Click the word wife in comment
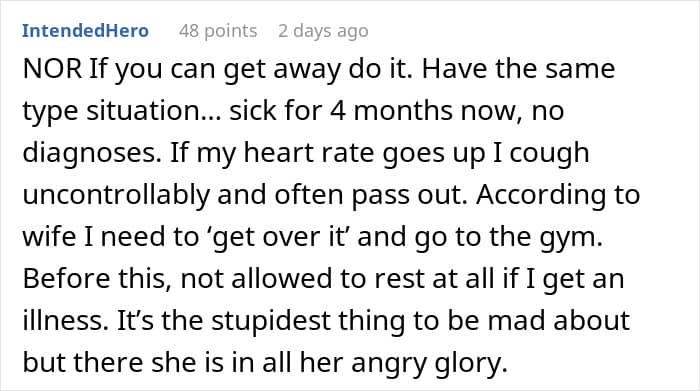Viewport: 700px width, 391px height. click(x=49, y=237)
